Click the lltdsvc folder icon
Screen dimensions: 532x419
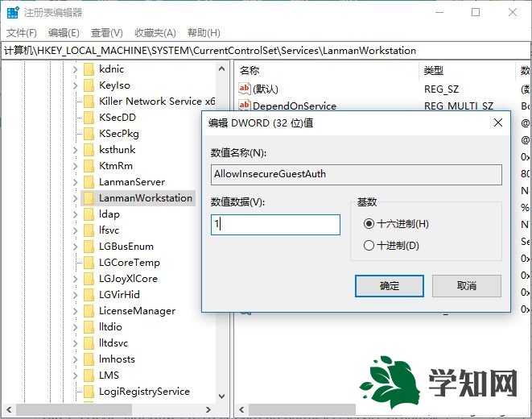click(89, 343)
